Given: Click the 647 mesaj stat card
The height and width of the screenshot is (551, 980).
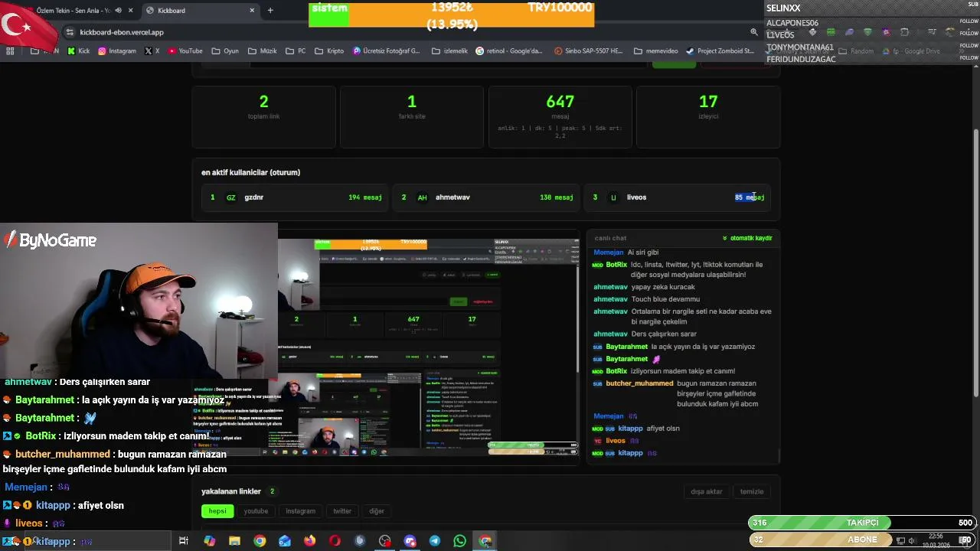Looking at the screenshot, I should tap(560, 116).
